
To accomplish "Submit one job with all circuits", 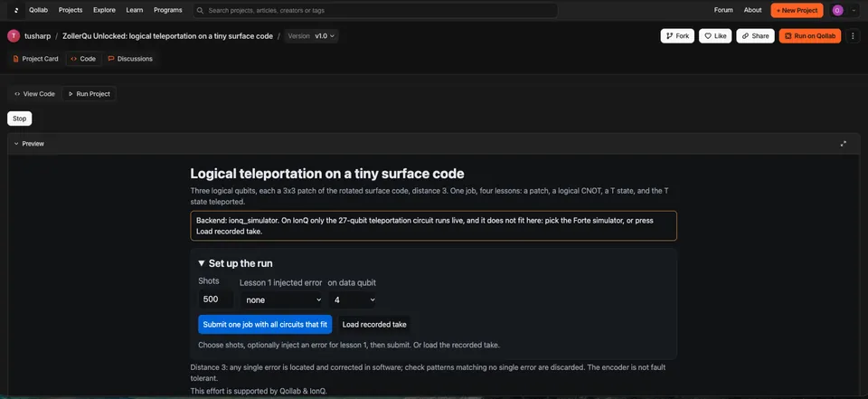I will coord(265,325).
